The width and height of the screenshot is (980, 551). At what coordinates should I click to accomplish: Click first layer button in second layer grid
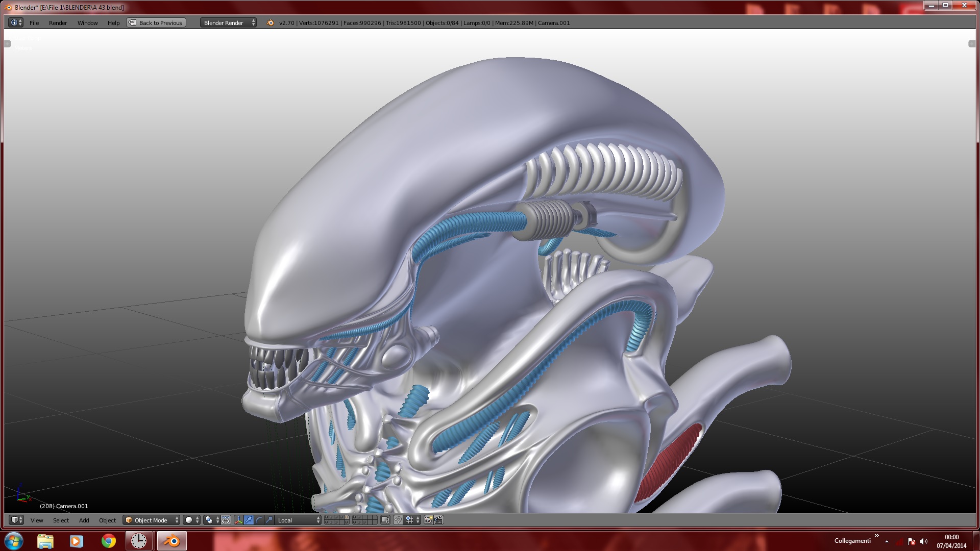tap(355, 517)
